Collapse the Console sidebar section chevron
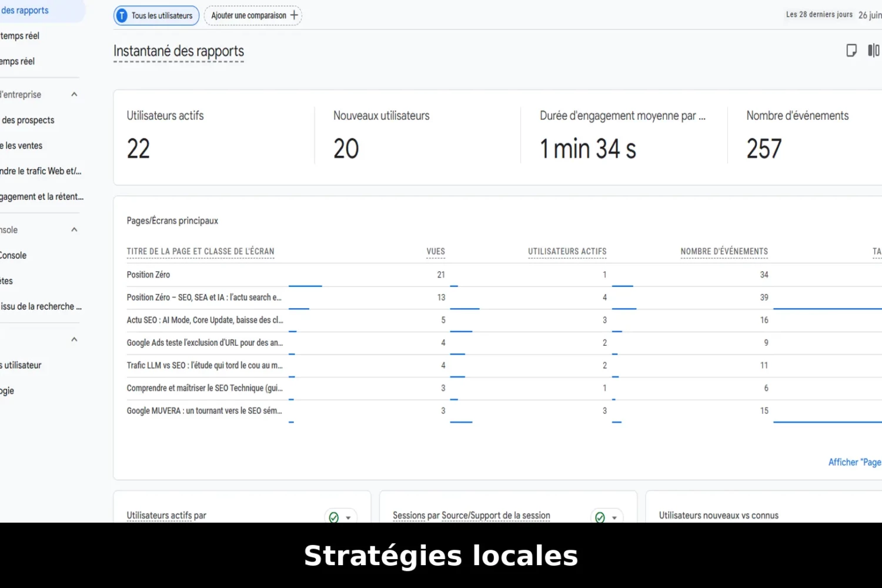Image resolution: width=882 pixels, height=588 pixels. pos(74,230)
